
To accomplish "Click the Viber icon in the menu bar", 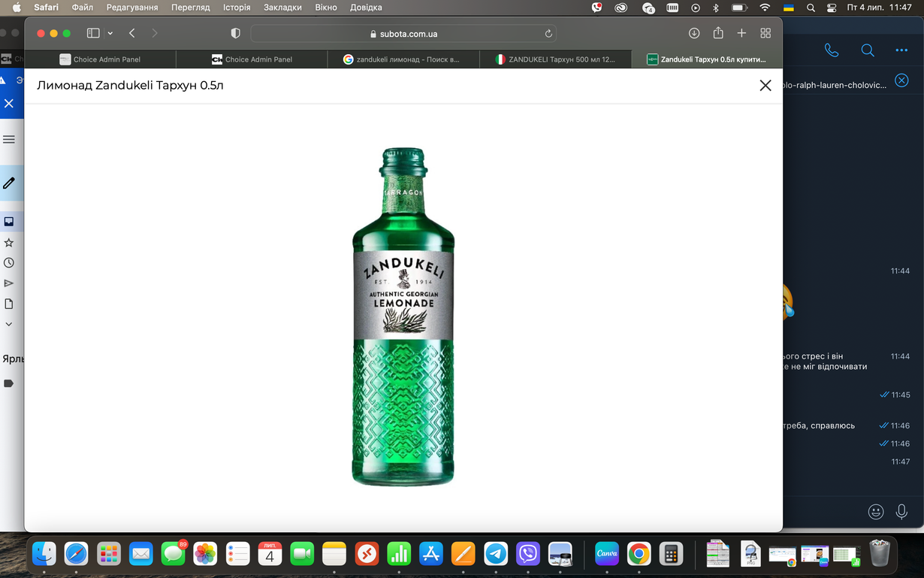I will (596, 8).
